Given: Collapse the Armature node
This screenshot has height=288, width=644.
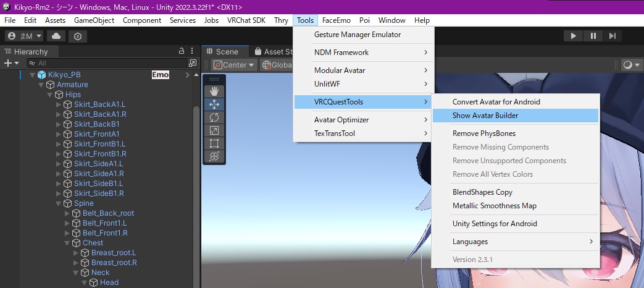Looking at the screenshot, I should point(41,85).
